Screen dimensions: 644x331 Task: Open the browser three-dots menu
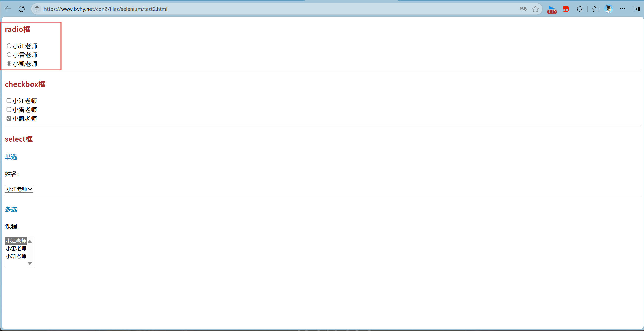622,9
